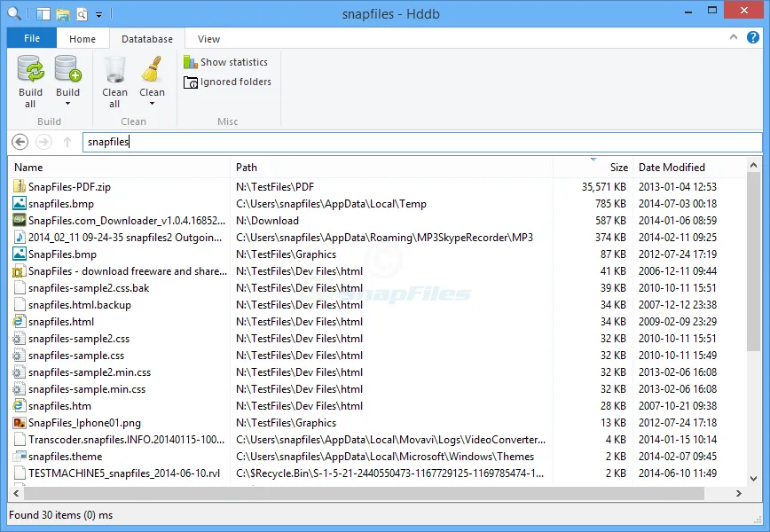Select the SnapFiles - download freeware file icon
This screenshot has height=532, width=770.
coord(20,271)
